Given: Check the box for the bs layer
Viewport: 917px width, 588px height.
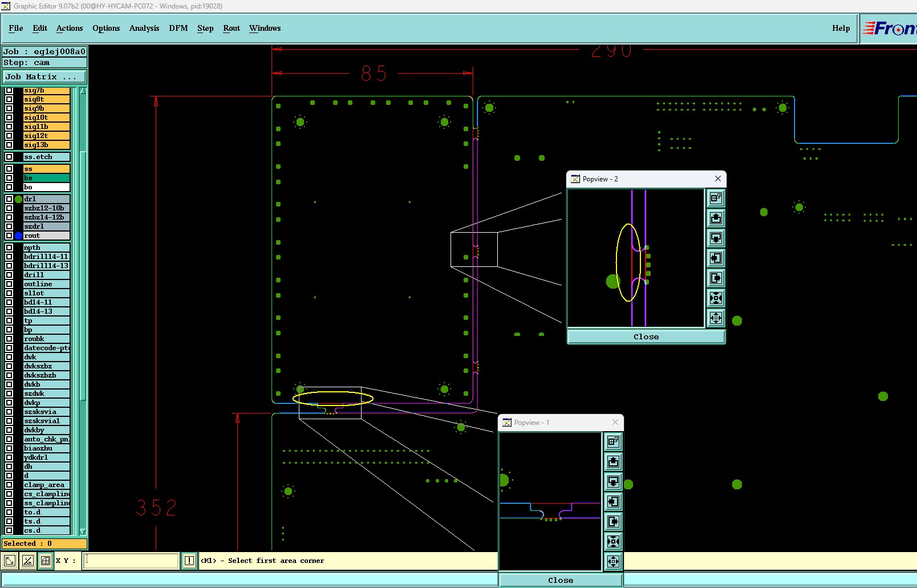Looking at the screenshot, I should coord(9,178).
